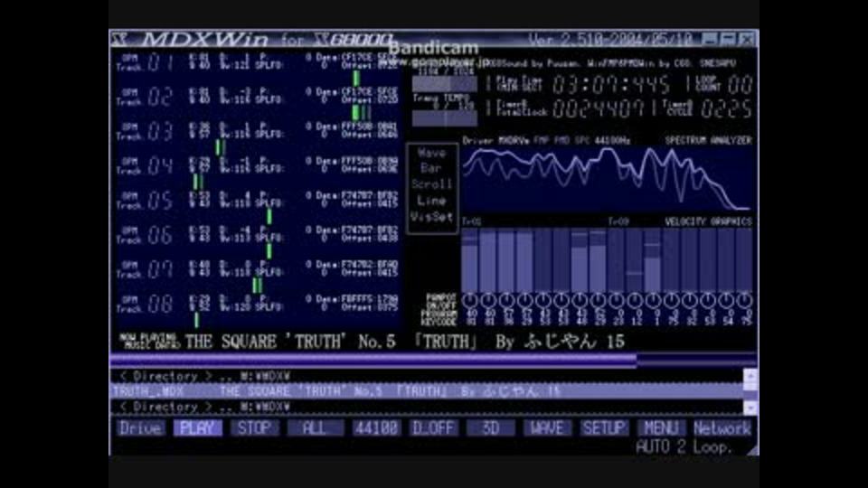The image size is (868, 488).
Task: Select Bar visualization mode
Action: 432,168
